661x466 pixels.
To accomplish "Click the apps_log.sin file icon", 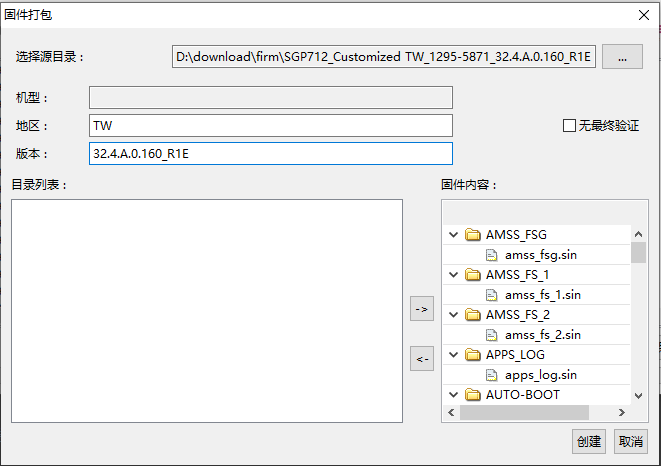I will (x=492, y=375).
